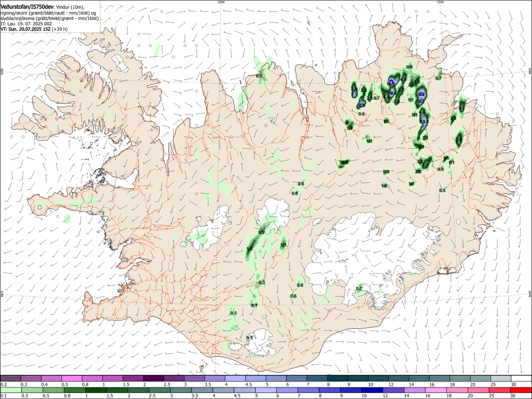Click the '20W' longitude label
The image size is (532, 399).
tap(221, 2)
